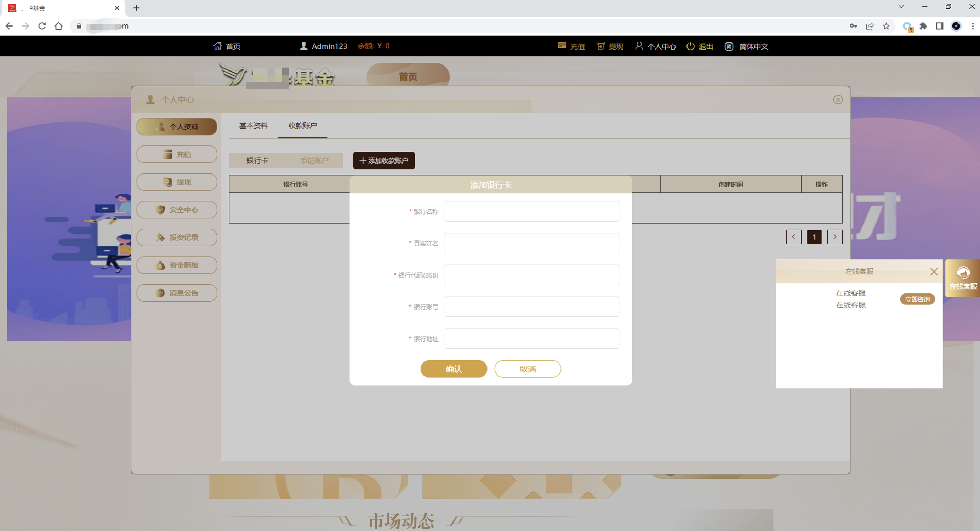
Task: Click the 退出 logout power icon
Action: pos(690,46)
